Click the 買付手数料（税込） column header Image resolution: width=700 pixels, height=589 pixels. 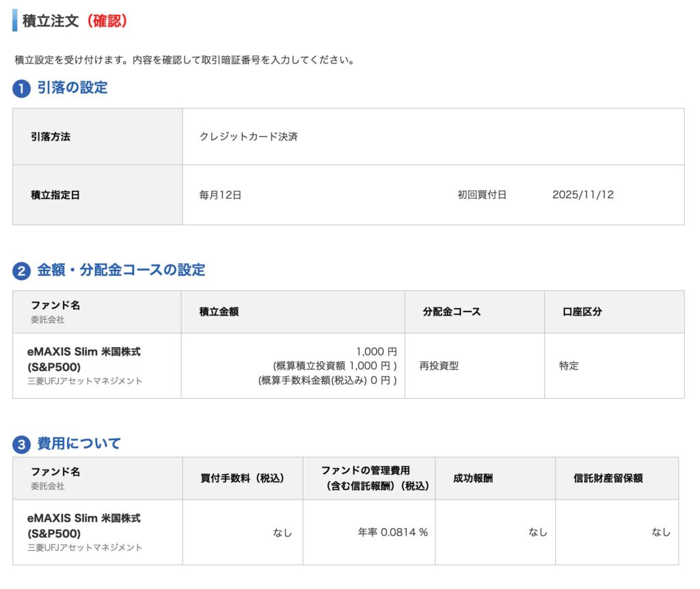click(x=243, y=478)
